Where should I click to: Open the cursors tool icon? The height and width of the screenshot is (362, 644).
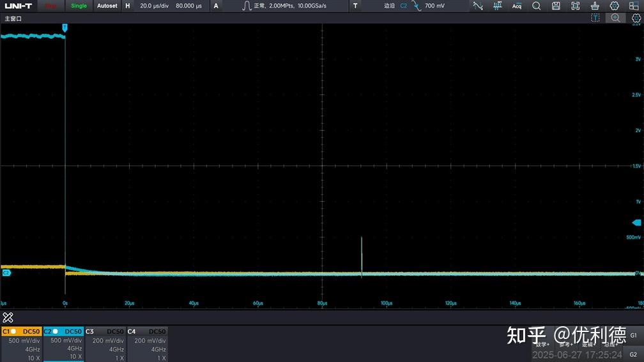(x=478, y=6)
